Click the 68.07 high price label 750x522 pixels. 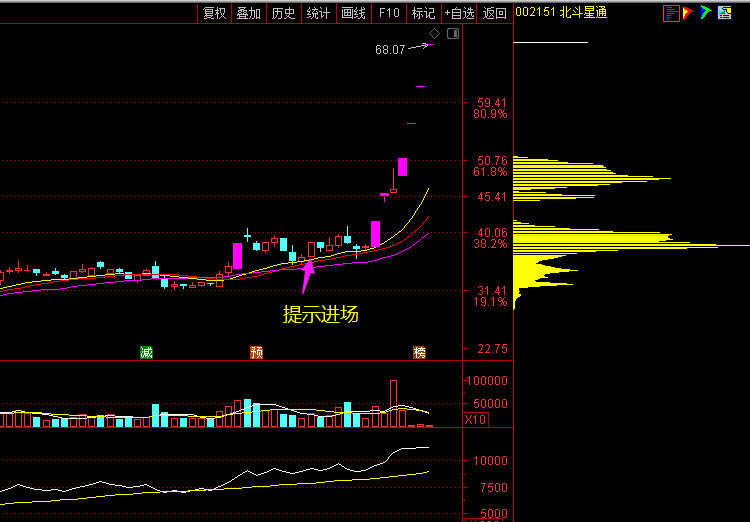coord(390,50)
